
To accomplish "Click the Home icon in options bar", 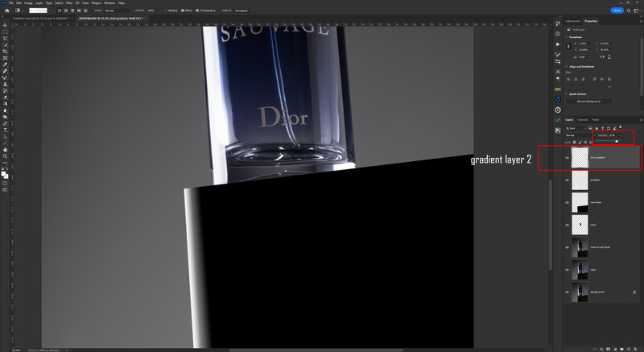I will (6, 10).
